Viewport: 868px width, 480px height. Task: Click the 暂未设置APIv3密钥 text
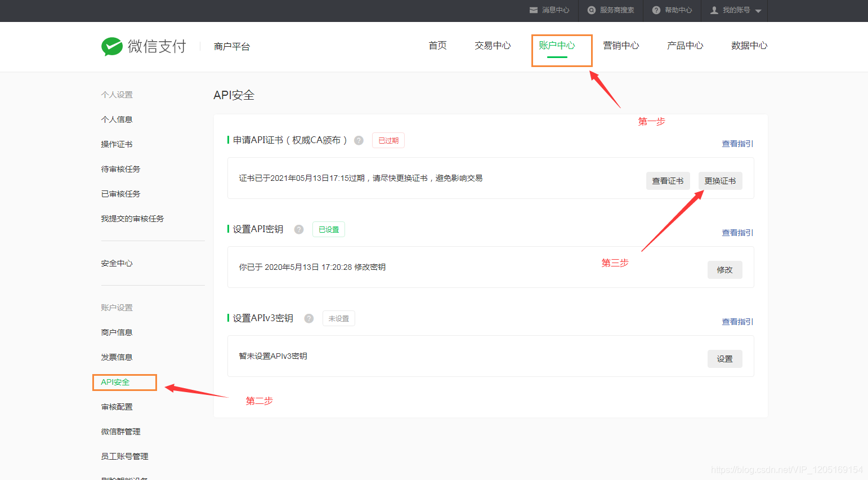pos(273,356)
